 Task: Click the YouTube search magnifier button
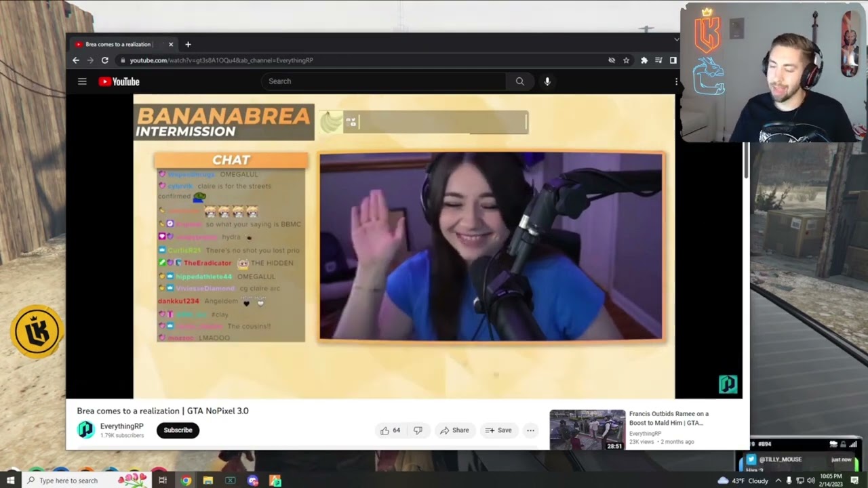click(x=519, y=81)
